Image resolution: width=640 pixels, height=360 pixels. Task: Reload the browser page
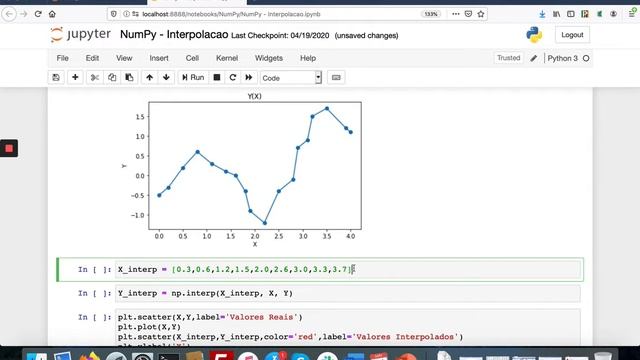point(38,14)
